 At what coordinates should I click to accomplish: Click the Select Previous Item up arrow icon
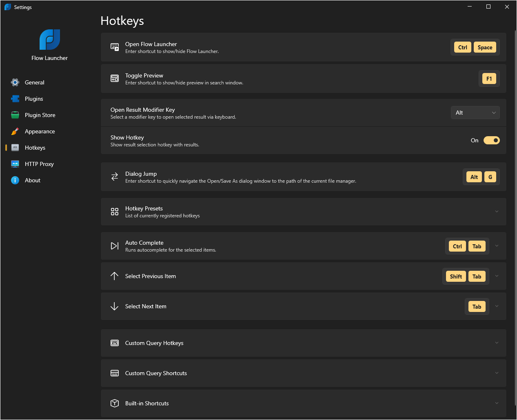pyautogui.click(x=115, y=276)
